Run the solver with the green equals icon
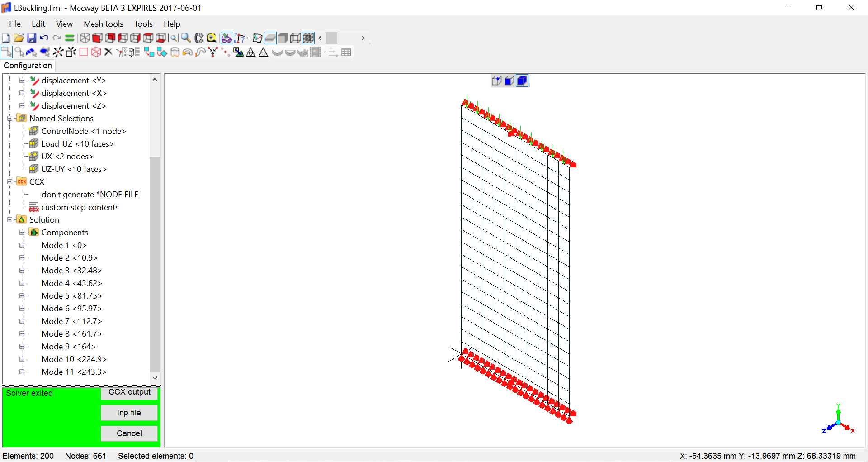The image size is (868, 462). (69, 38)
